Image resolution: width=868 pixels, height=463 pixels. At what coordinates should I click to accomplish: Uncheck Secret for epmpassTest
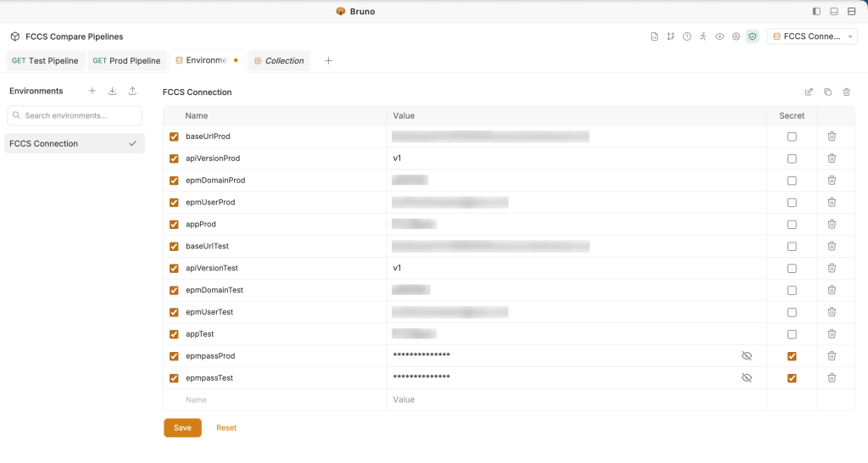coord(792,378)
